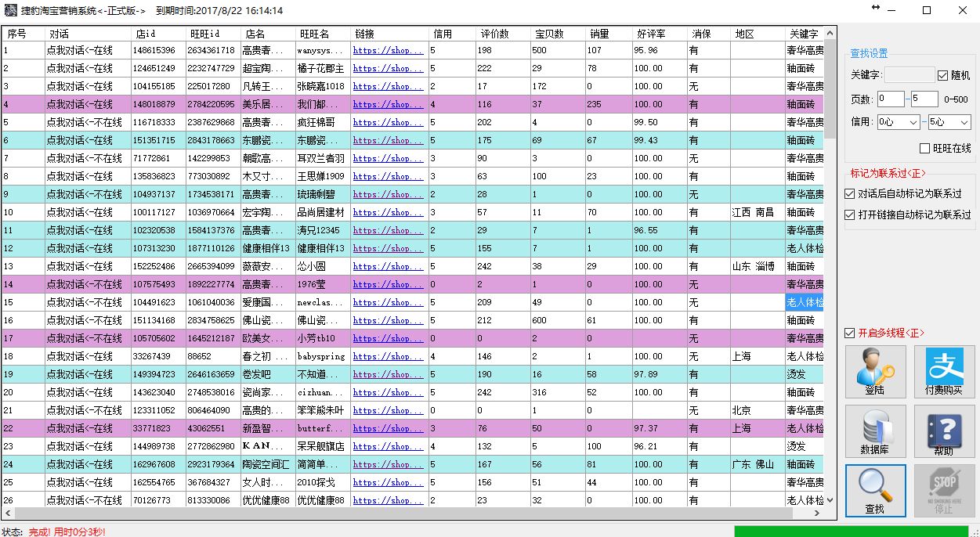The height and width of the screenshot is (537, 980).
Task: Select 地区 cell 江西 南昌
Action: point(758,212)
